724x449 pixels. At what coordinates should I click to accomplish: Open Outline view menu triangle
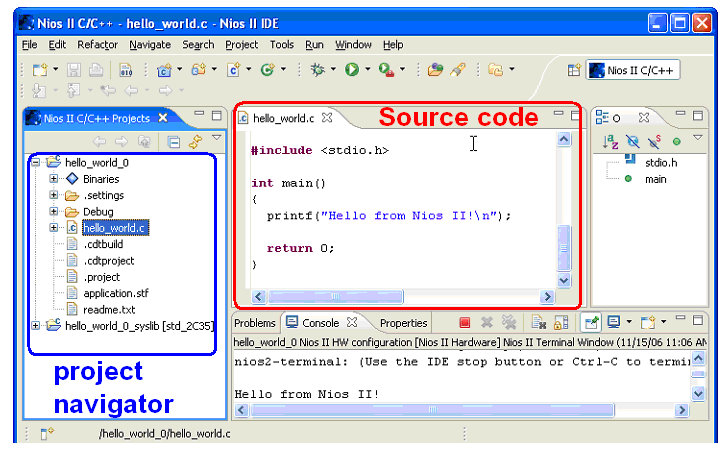(x=698, y=137)
